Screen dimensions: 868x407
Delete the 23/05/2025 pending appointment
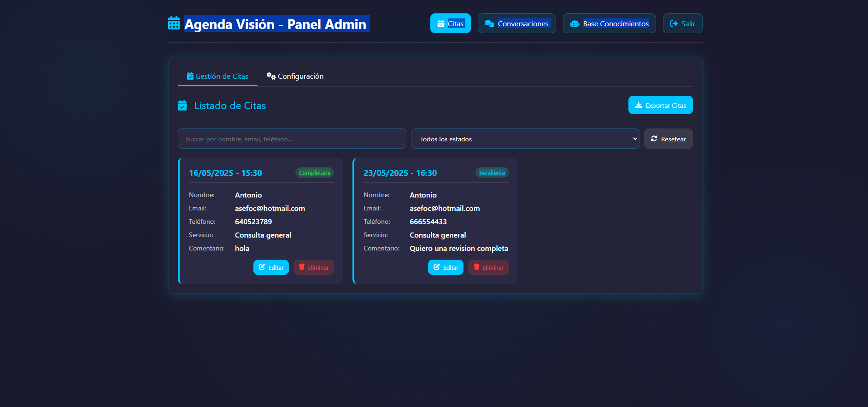[488, 267]
